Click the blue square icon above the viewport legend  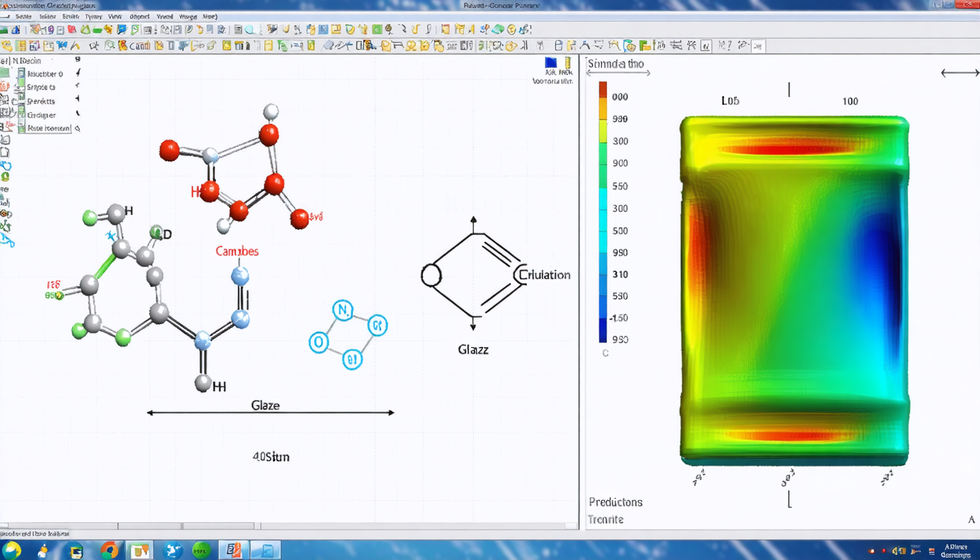coord(551,63)
